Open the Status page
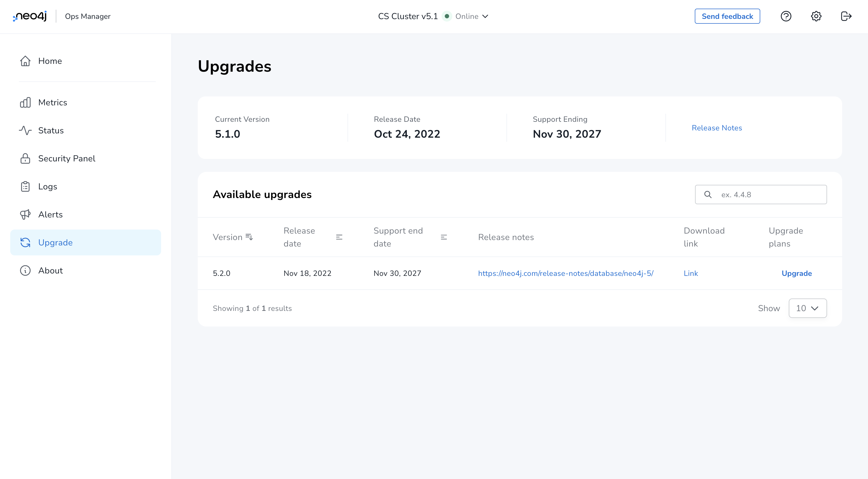 click(86, 130)
